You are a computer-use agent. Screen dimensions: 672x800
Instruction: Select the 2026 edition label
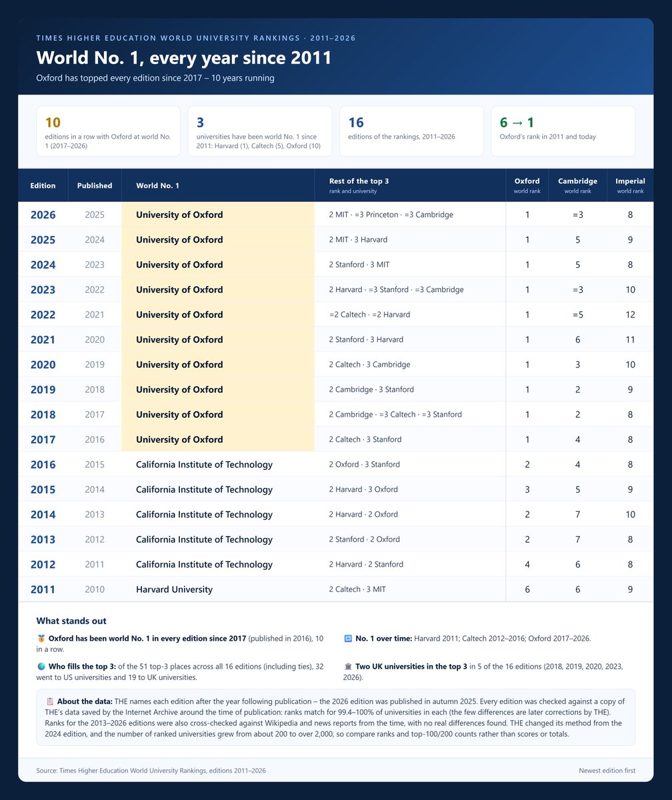[x=43, y=215]
